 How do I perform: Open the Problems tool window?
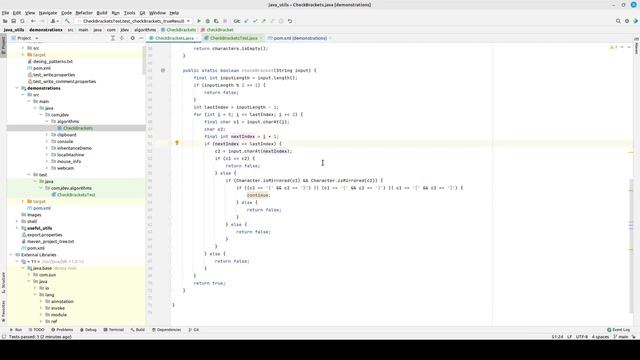[62, 329]
